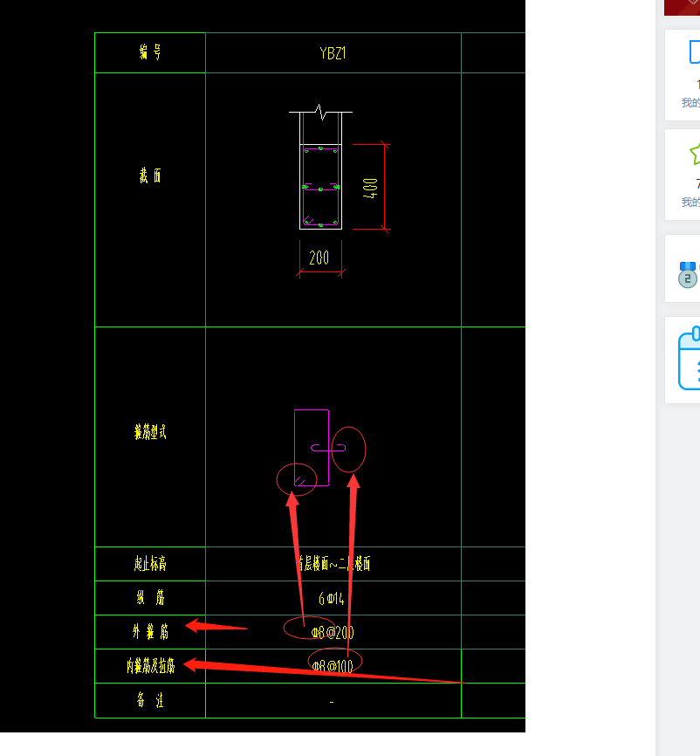The height and width of the screenshot is (756, 700).
Task: Click the Φ8@100 inner stirrup value
Action: pyautogui.click(x=333, y=666)
